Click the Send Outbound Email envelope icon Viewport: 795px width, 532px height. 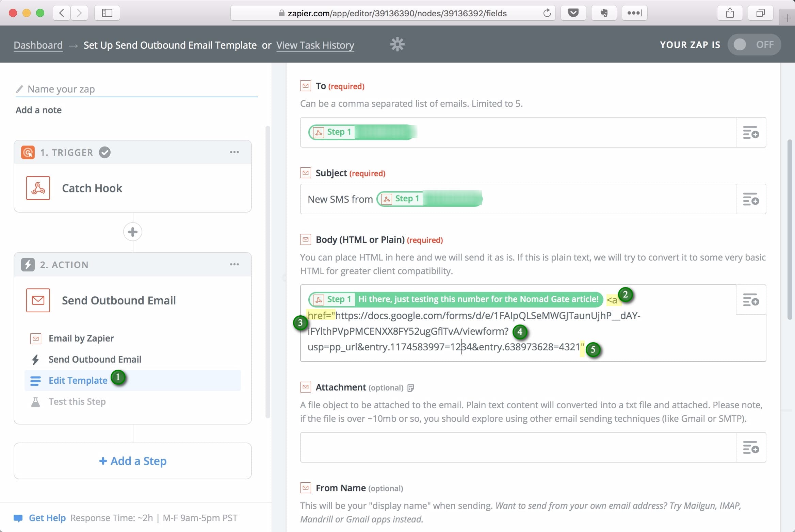[x=38, y=300]
